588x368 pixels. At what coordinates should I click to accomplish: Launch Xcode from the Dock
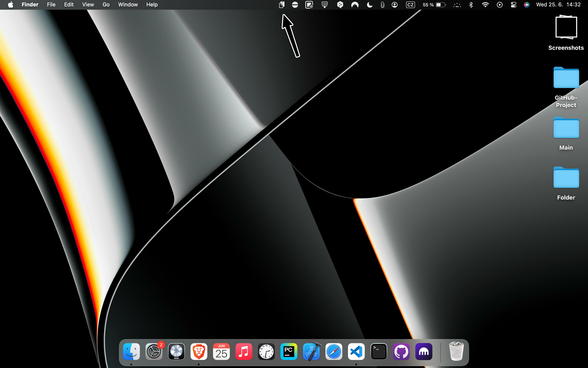point(312,352)
